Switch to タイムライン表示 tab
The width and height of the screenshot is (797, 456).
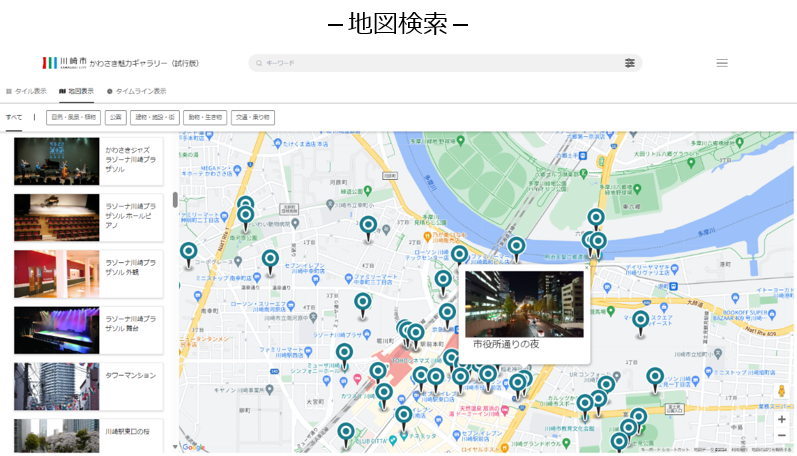(136, 92)
